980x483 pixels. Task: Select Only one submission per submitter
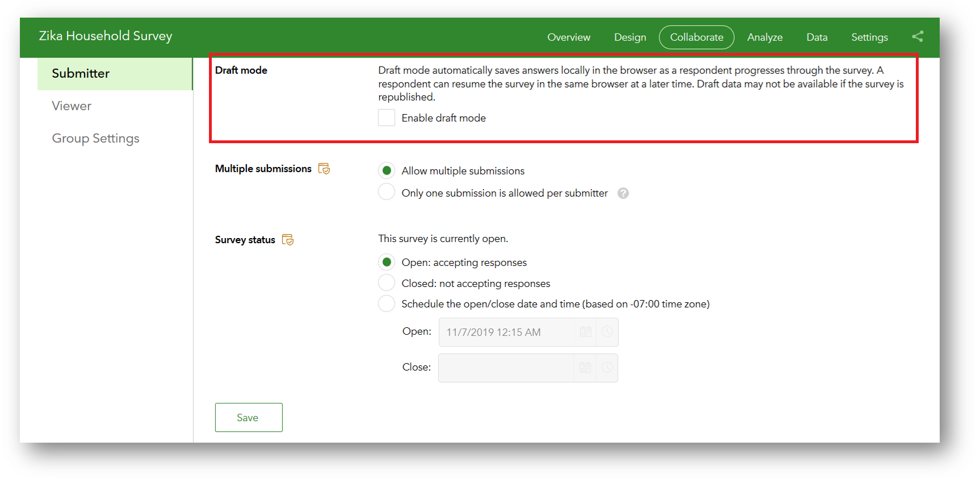[x=387, y=192]
